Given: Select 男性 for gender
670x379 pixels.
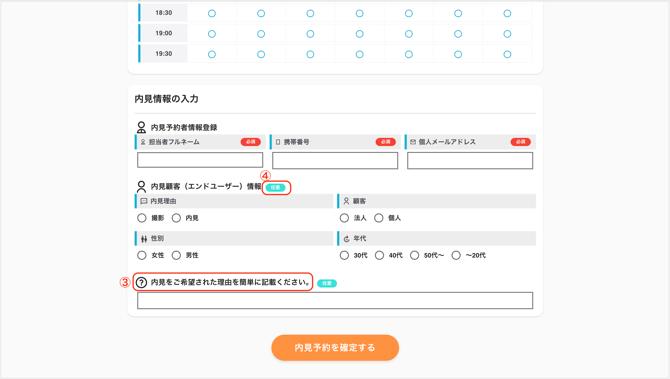Looking at the screenshot, I should (176, 256).
